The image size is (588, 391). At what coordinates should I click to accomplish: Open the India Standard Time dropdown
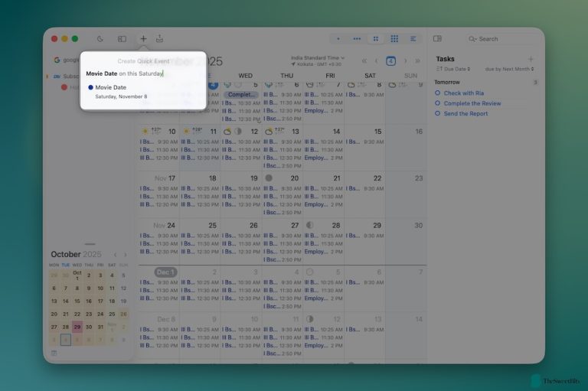318,57
